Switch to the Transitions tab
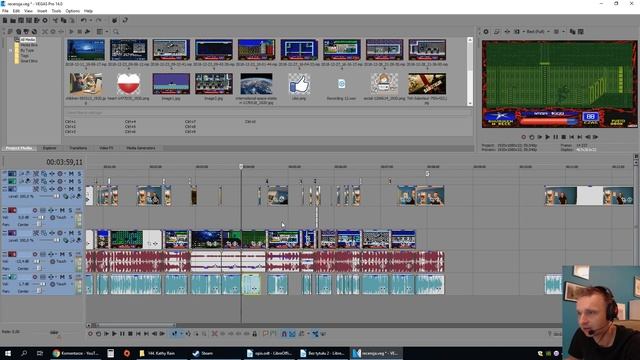Screen dimensions: 640x360 [78, 148]
